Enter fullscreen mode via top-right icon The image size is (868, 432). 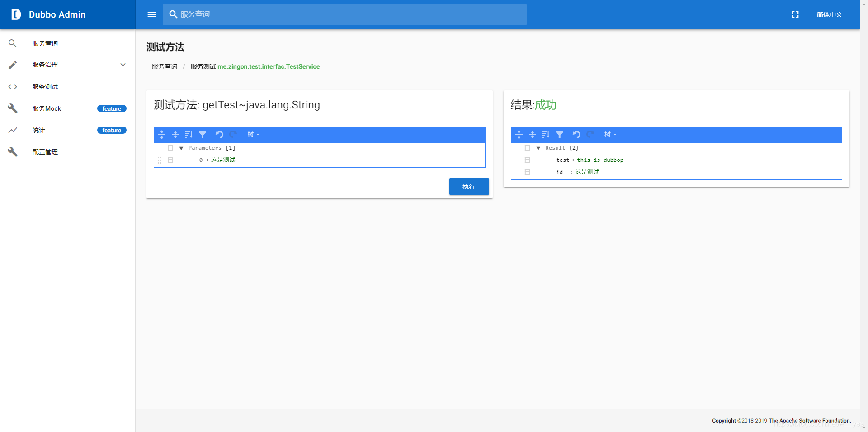coord(795,14)
